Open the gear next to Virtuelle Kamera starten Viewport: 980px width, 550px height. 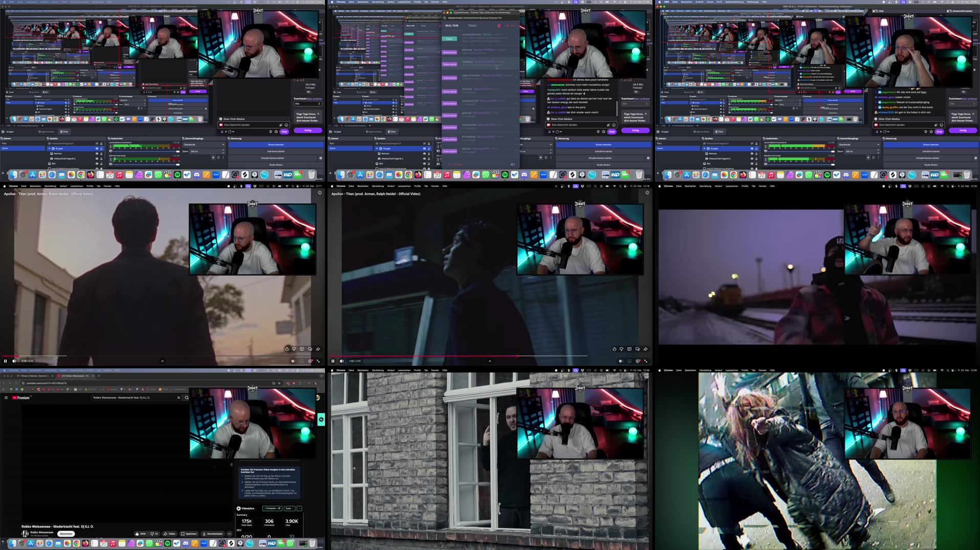coord(320,158)
